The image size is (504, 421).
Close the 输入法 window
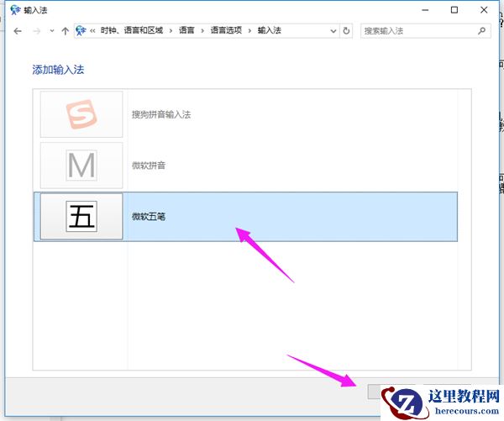[x=484, y=10]
